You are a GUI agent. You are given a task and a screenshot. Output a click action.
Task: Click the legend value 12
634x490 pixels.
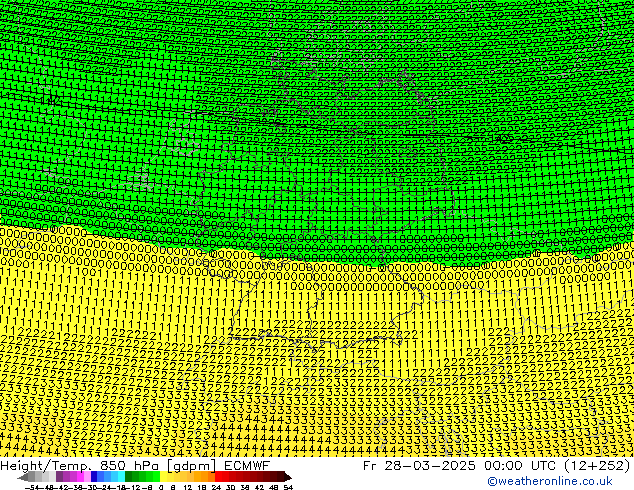click(x=188, y=487)
